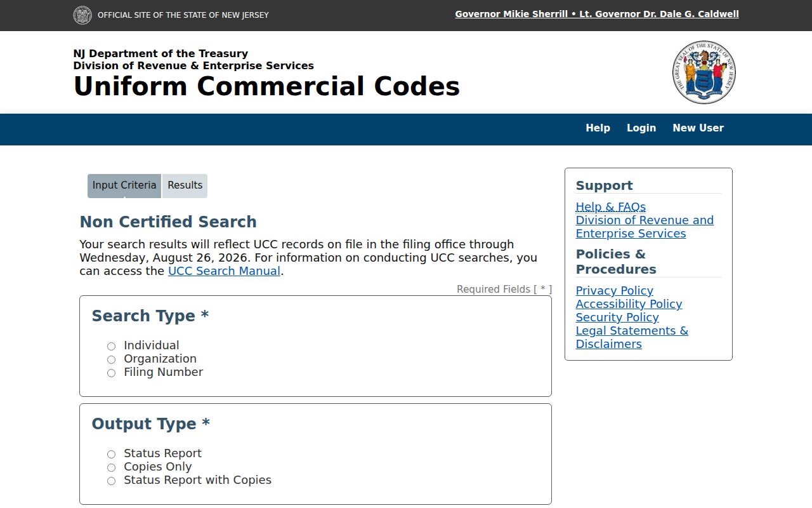Choose Filing Number search type
Screen dimensions: 812x508
111,373
